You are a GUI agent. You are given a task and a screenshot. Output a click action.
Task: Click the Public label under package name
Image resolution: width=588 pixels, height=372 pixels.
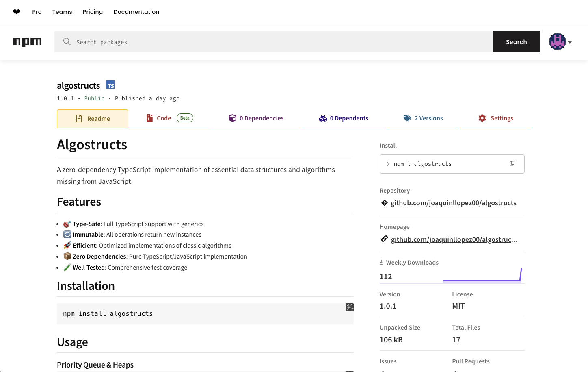pyautogui.click(x=94, y=98)
